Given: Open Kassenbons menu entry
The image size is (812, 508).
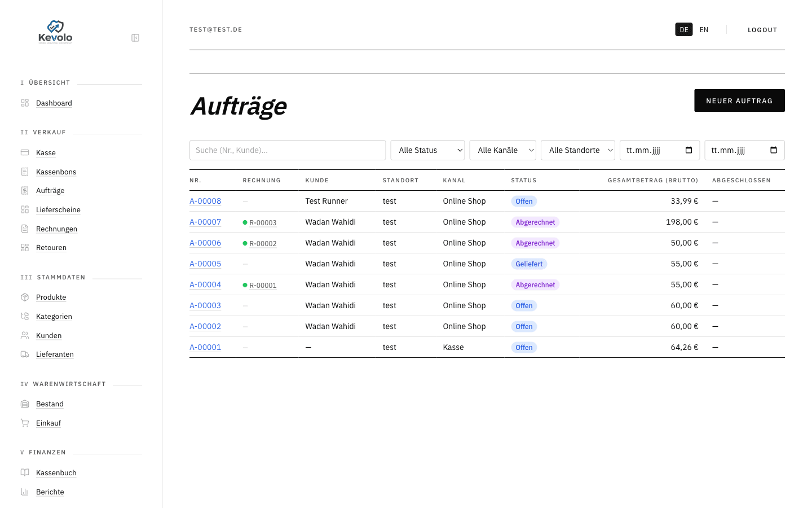Looking at the screenshot, I should coord(56,172).
